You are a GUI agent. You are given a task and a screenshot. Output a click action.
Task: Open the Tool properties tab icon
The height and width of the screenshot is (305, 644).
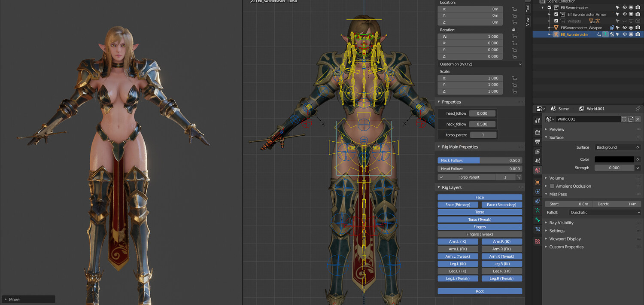pyautogui.click(x=538, y=121)
